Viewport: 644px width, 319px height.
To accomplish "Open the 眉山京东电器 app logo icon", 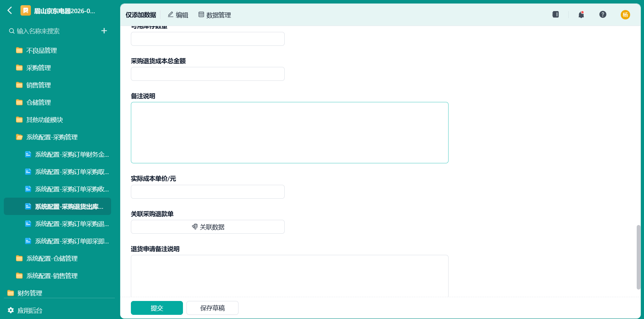I will pyautogui.click(x=26, y=11).
